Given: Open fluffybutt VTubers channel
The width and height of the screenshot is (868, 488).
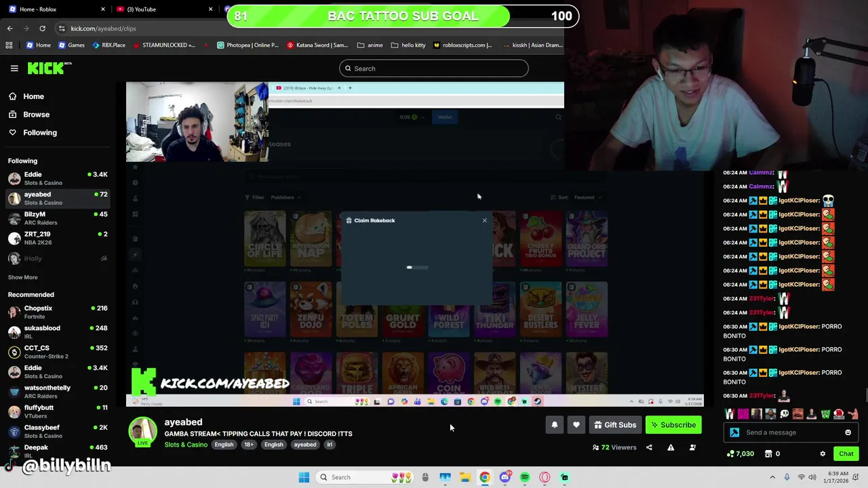Looking at the screenshot, I should (58, 411).
